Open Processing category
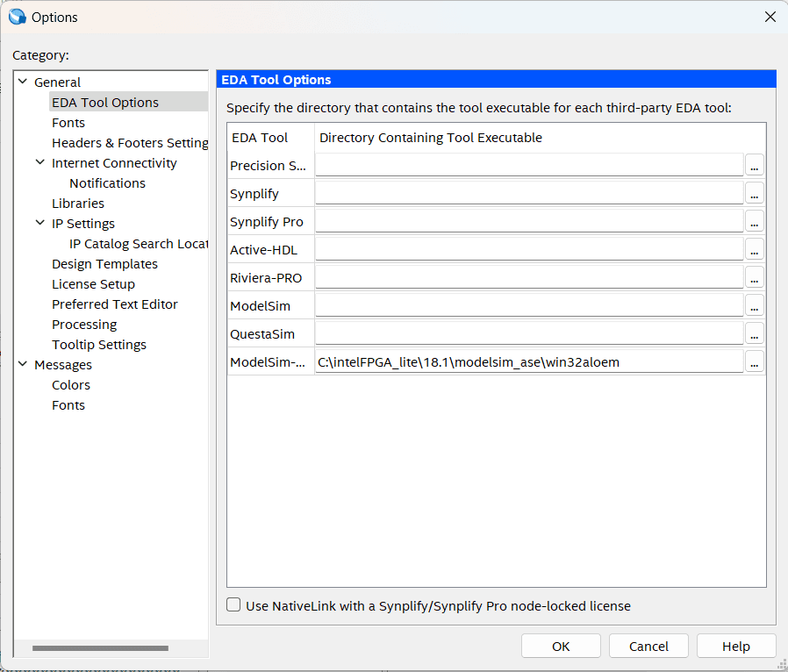The width and height of the screenshot is (788, 672). (84, 325)
